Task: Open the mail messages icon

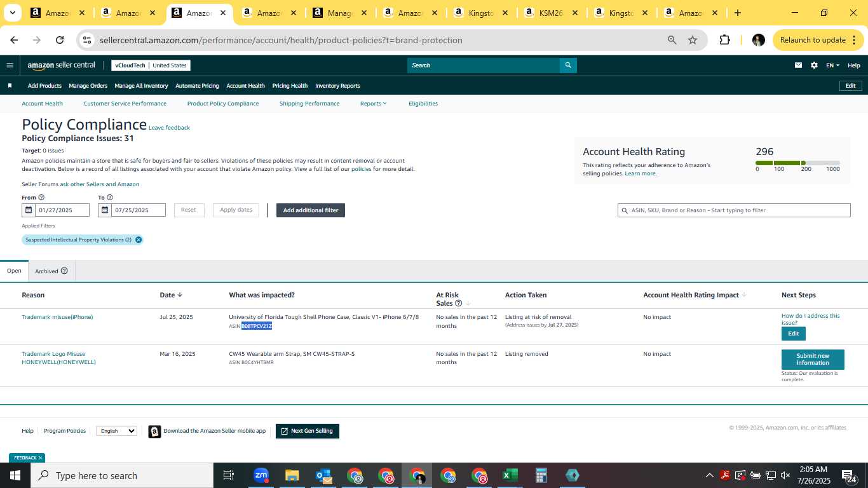Action: [799, 65]
